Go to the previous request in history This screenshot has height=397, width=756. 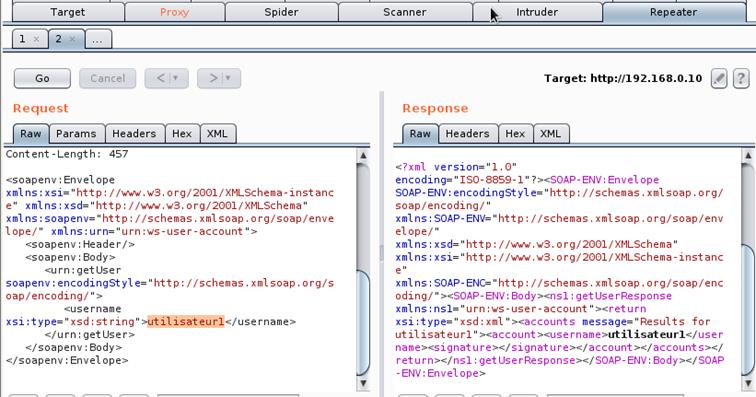tap(161, 78)
